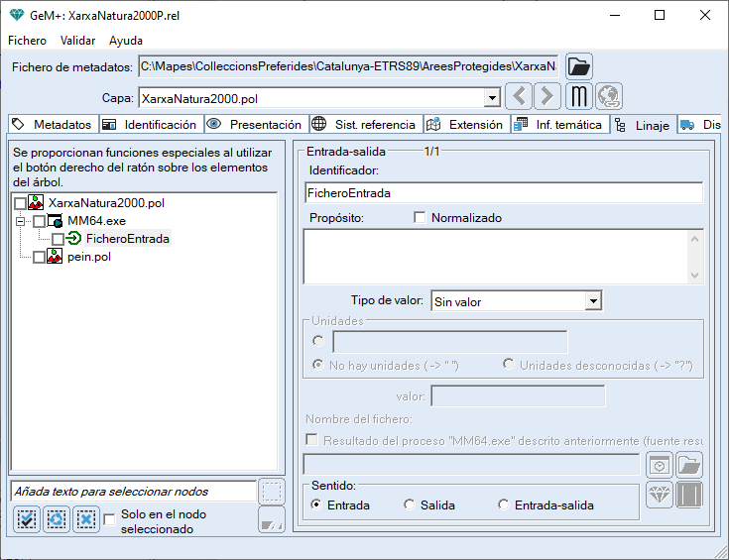Click the select-all-nodes checkmark icon
The width and height of the screenshot is (729, 560).
click(x=28, y=518)
